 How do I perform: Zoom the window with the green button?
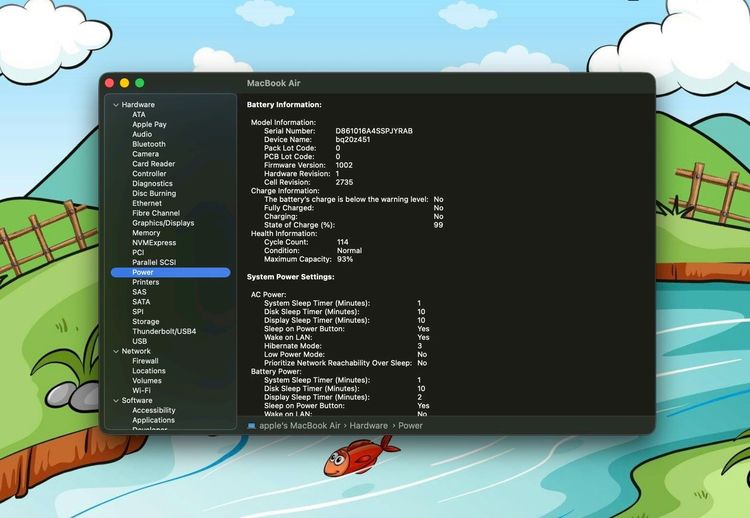[x=140, y=83]
